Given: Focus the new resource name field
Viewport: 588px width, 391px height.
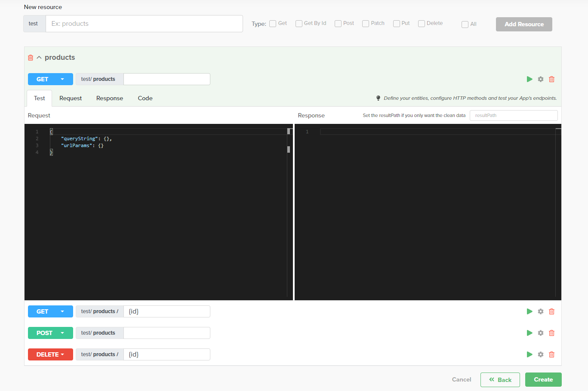Looking at the screenshot, I should pyautogui.click(x=144, y=24).
